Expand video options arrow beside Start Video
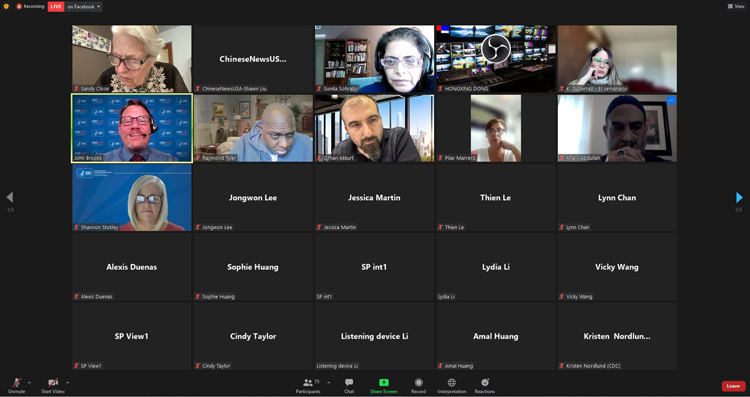This screenshot has width=750, height=397. pyautogui.click(x=67, y=383)
